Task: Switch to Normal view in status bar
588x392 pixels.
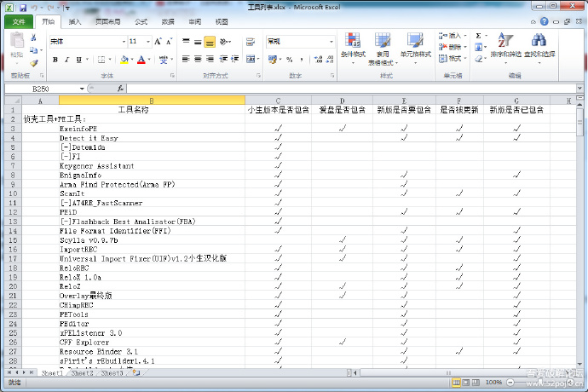Action: pos(456,383)
